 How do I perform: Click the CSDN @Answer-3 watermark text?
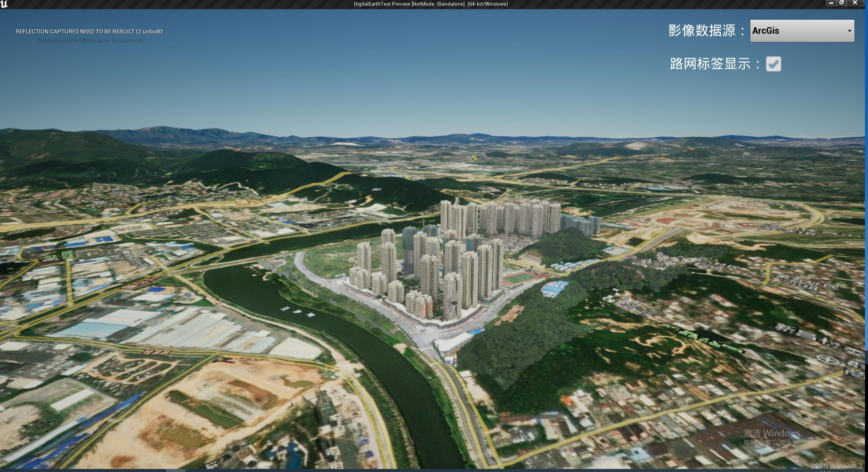(x=836, y=466)
